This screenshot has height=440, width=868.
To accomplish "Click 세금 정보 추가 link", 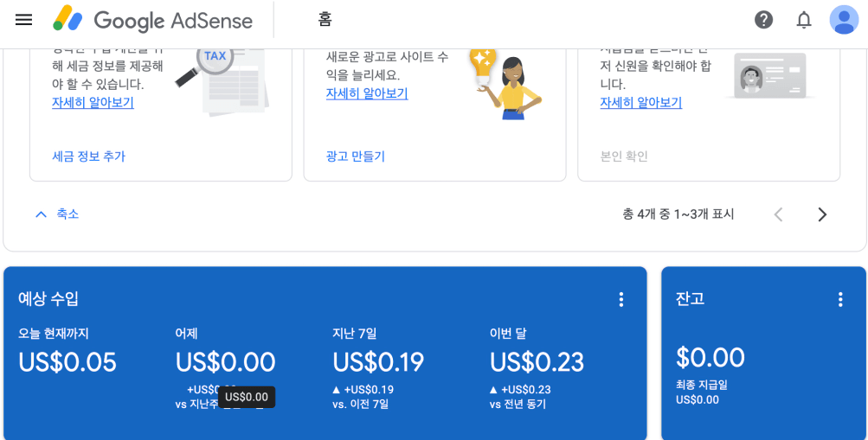I will (88, 156).
